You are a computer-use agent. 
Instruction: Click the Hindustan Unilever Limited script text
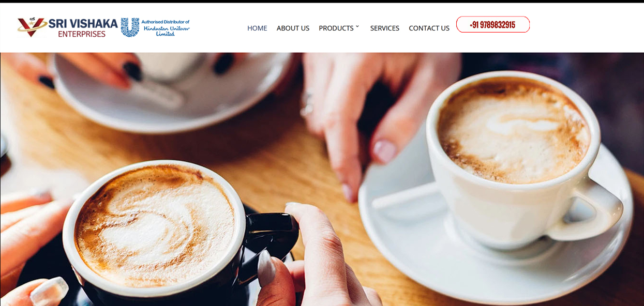[x=166, y=31]
